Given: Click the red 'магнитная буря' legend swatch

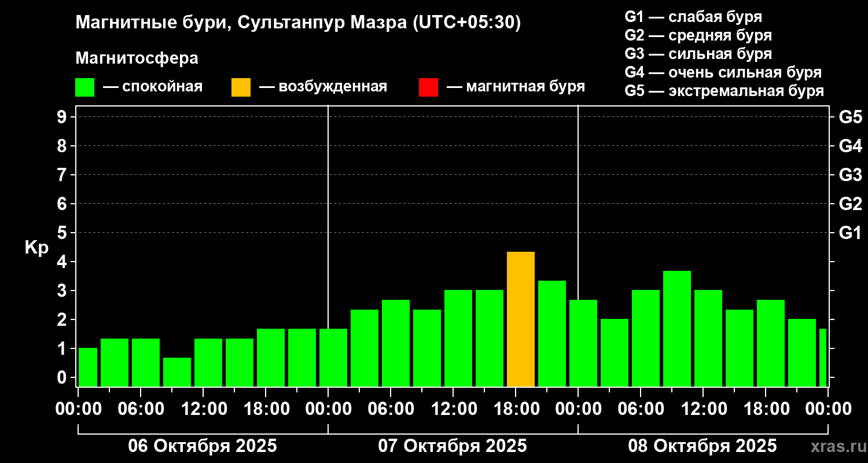Looking at the screenshot, I should coord(428,87).
